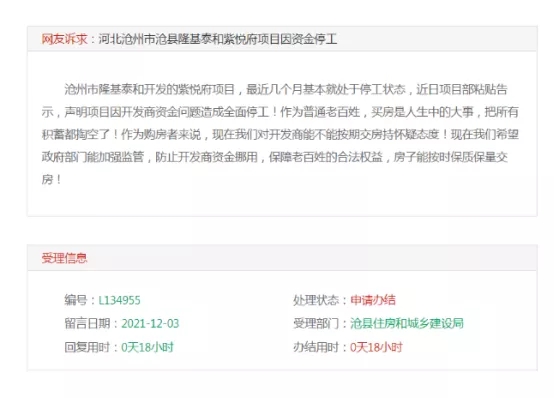This screenshot has height=398, width=554.
Task: Click the 留言日期 field label
Action: (x=87, y=324)
